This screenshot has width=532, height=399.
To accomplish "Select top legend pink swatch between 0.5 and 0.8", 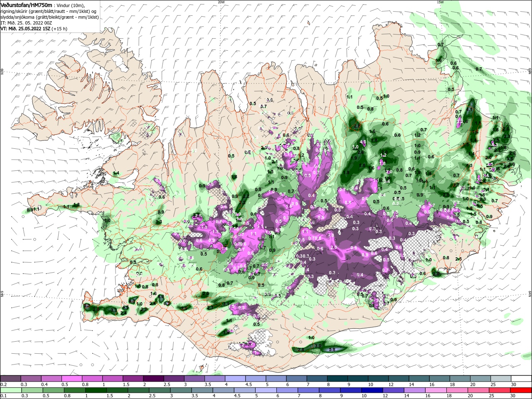I will pyautogui.click(x=72, y=379).
